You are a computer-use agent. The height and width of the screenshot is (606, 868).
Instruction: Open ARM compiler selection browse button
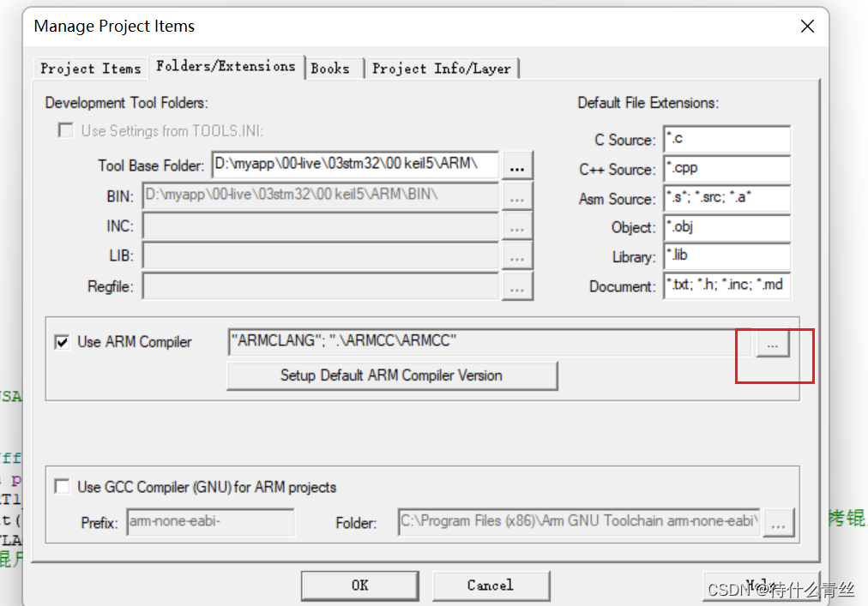[x=773, y=343]
